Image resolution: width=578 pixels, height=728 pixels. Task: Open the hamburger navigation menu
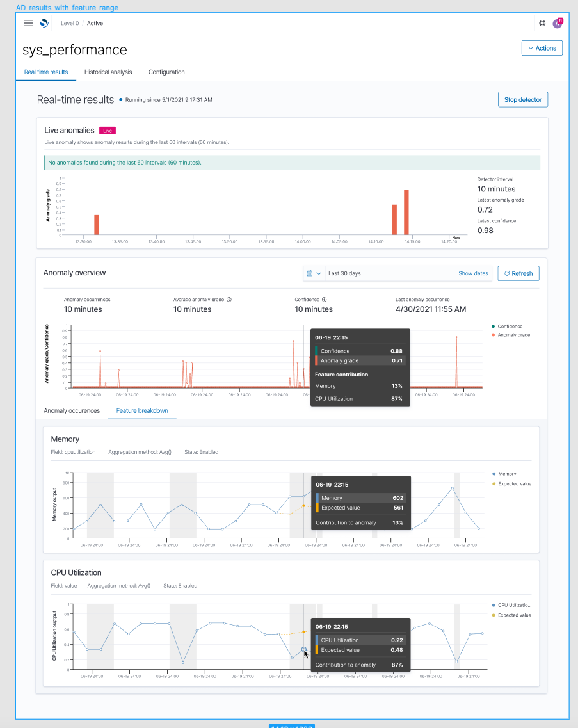tap(28, 23)
